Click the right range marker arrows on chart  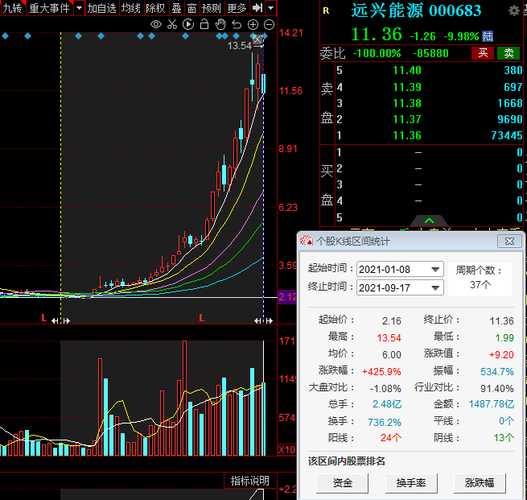(264, 321)
